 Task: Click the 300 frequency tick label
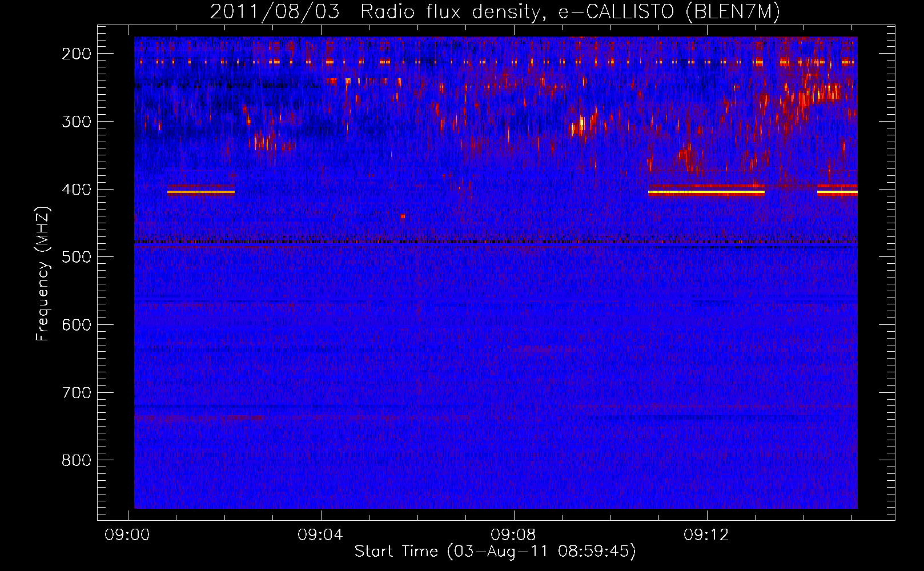[x=77, y=122]
